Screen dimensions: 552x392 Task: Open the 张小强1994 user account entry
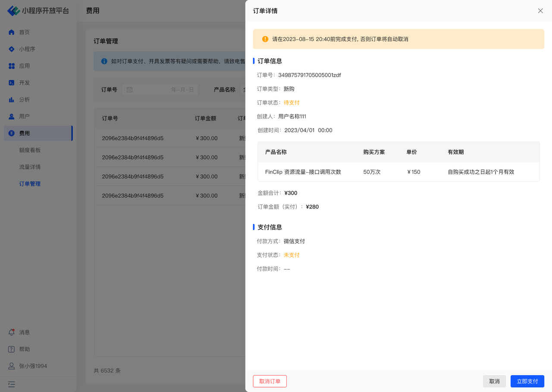33,366
